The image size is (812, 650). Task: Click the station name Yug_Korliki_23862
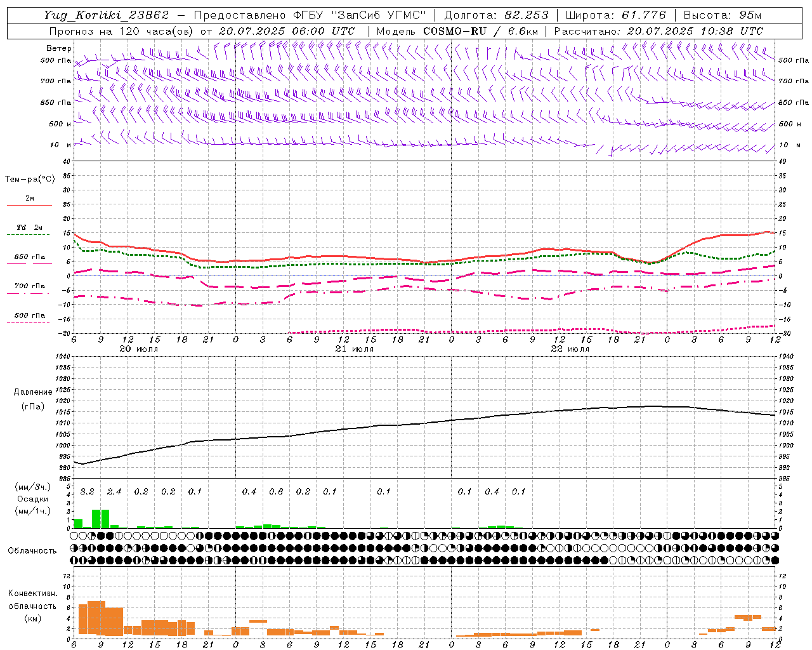106,15
